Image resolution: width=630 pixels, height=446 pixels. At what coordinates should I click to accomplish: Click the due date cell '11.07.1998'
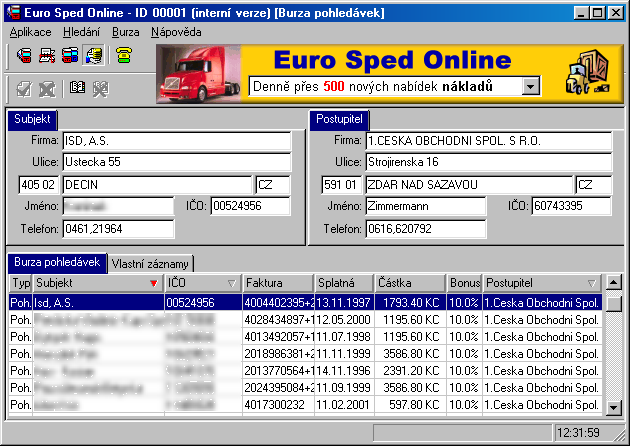pyautogui.click(x=344, y=337)
